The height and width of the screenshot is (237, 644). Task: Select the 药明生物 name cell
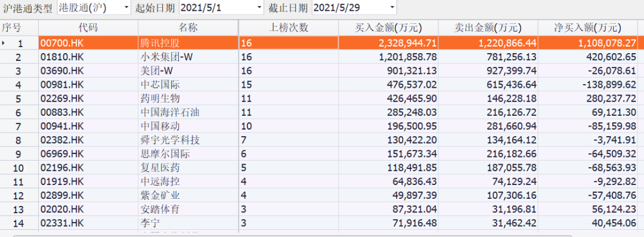tap(188, 99)
